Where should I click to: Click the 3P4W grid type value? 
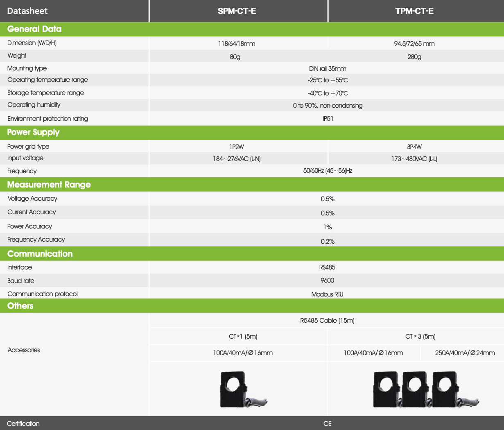pos(414,147)
